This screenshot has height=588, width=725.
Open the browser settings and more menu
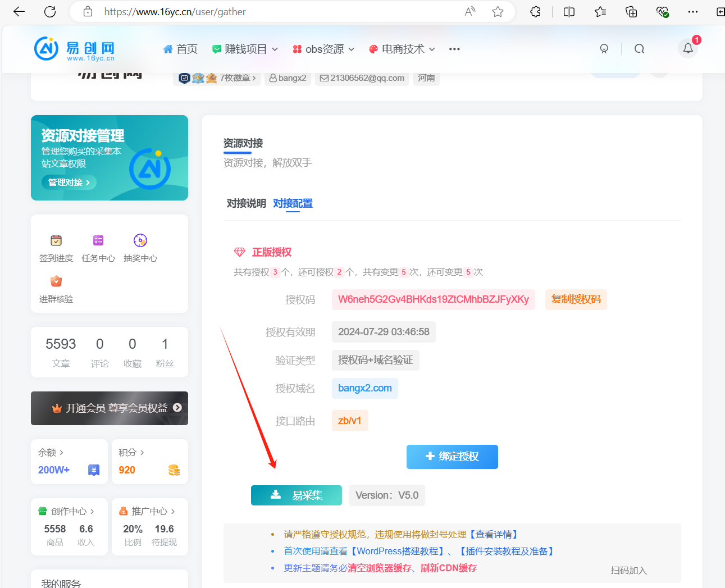click(693, 12)
